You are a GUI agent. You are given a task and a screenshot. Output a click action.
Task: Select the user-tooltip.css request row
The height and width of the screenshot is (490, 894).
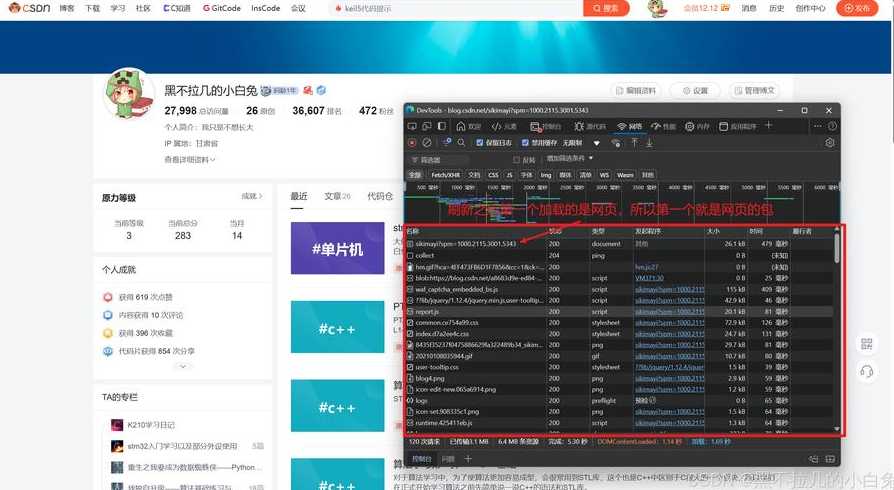(x=620, y=367)
